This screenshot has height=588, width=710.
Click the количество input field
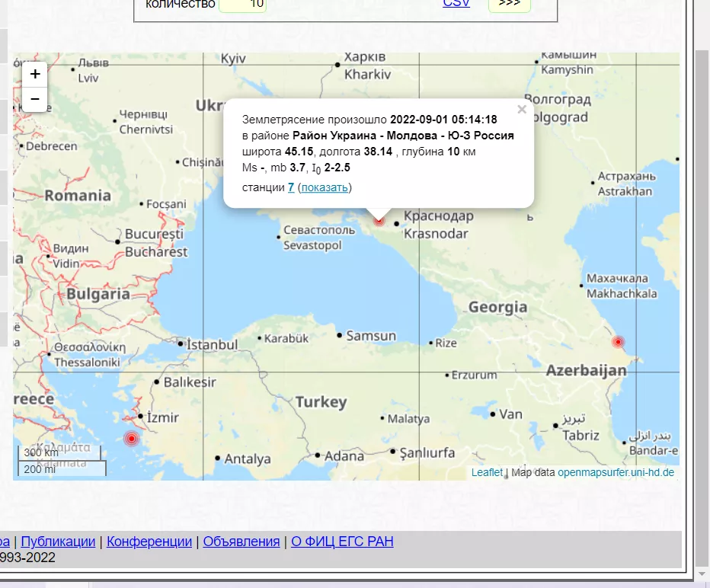242,5
